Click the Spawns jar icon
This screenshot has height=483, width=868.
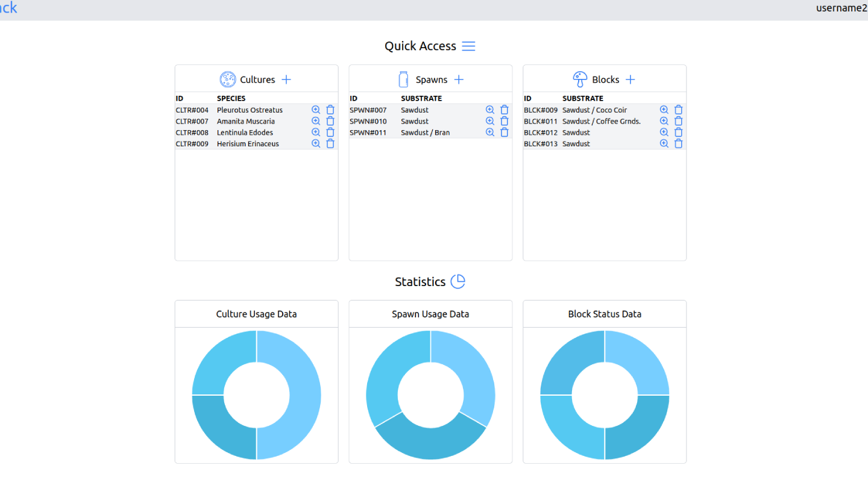point(404,79)
